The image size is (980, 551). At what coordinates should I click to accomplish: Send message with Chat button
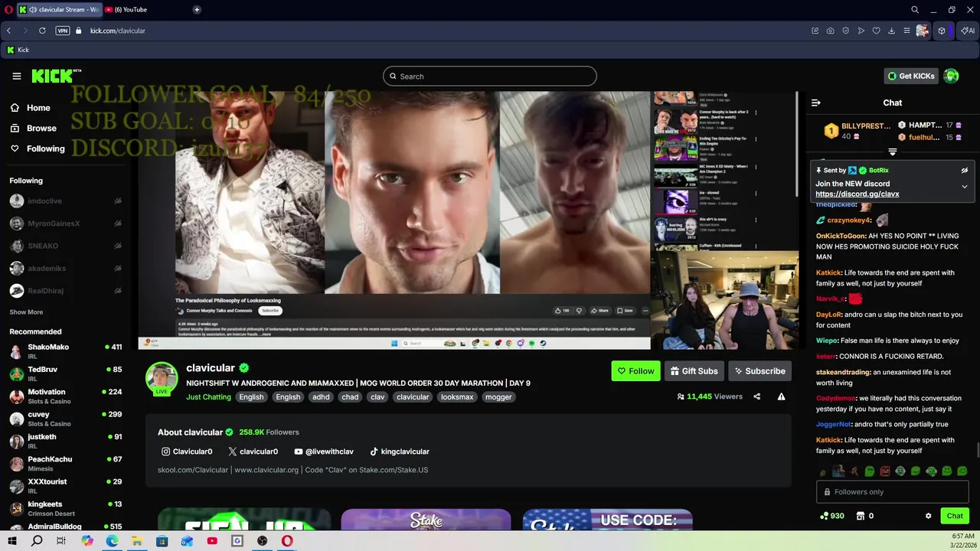tap(955, 516)
